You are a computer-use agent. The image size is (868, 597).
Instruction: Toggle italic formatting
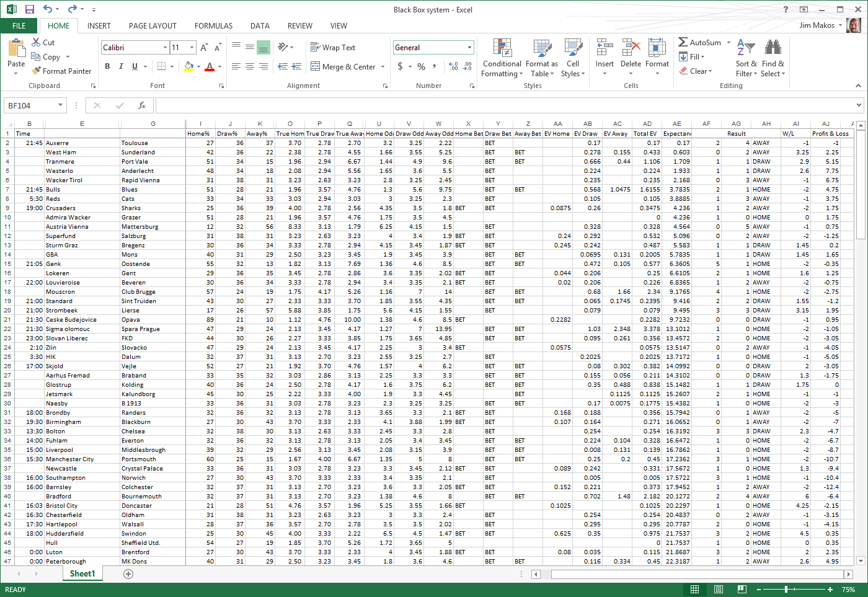120,66
